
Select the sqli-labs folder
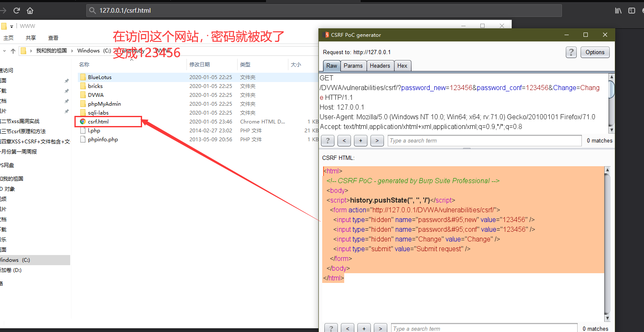98,113
